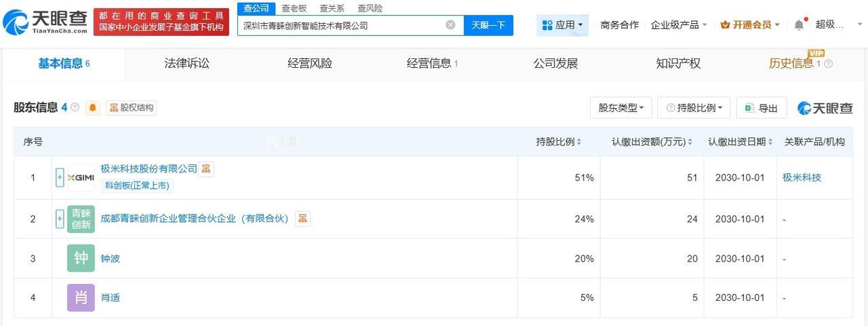Expand the 成都青睐创新 shareholder row
The height and width of the screenshot is (326, 868).
[x=60, y=219]
